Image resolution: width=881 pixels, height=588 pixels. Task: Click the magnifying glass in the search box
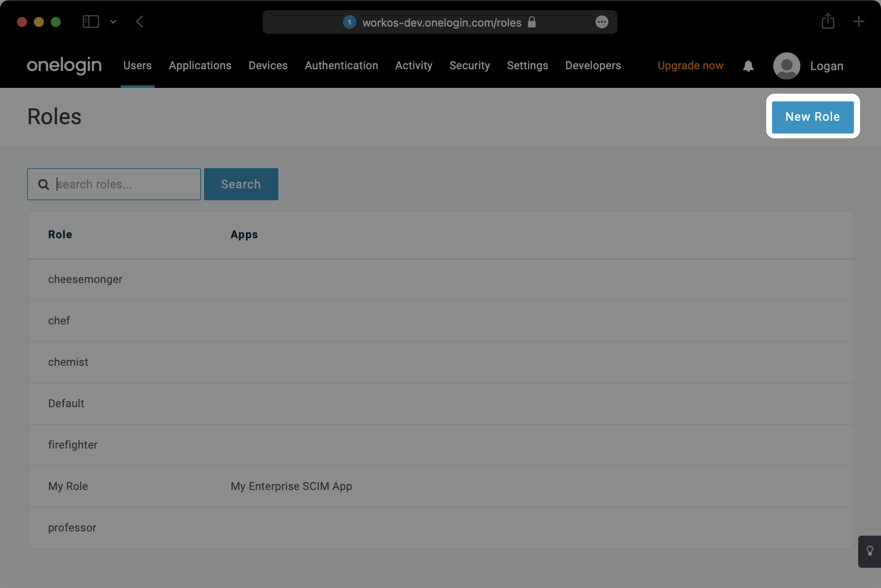44,184
